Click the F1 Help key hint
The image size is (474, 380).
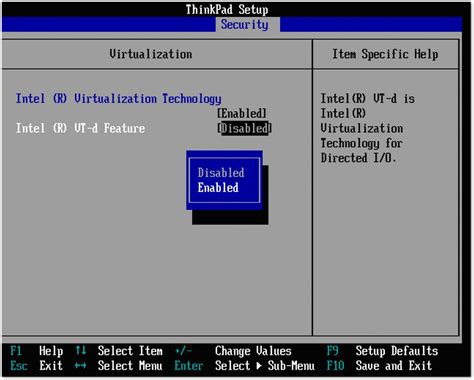click(x=37, y=351)
